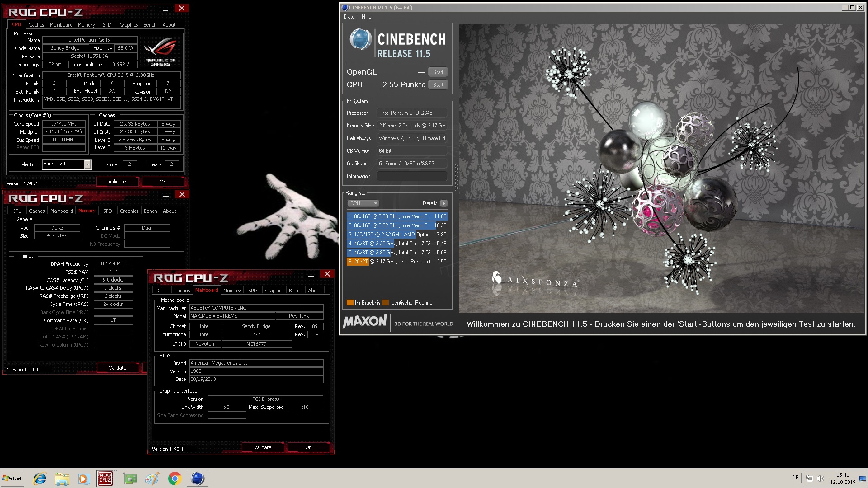Switch to Caches tab in top CPU-Z window
The height and width of the screenshot is (488, 868).
click(37, 25)
